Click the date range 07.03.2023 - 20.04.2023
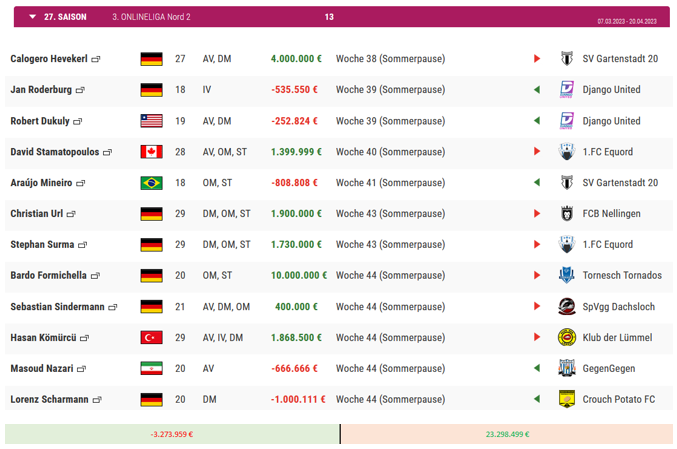Viewport: 677px width, 449px height. (x=627, y=21)
